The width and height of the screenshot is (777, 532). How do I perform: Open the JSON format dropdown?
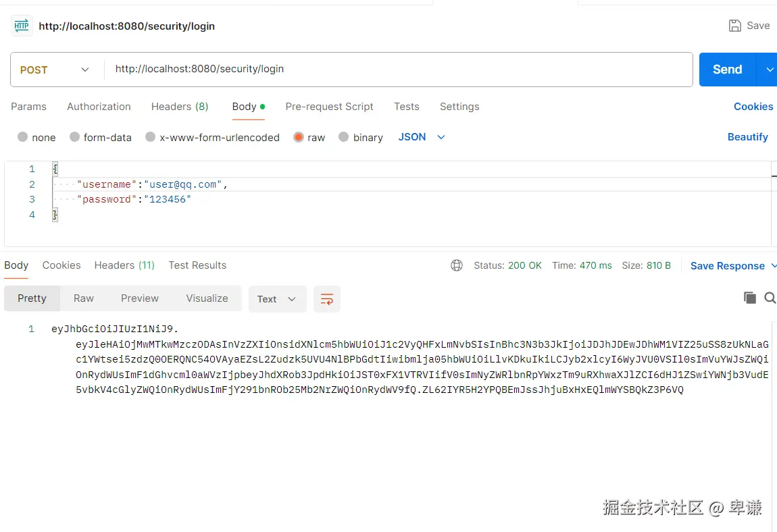click(x=422, y=137)
